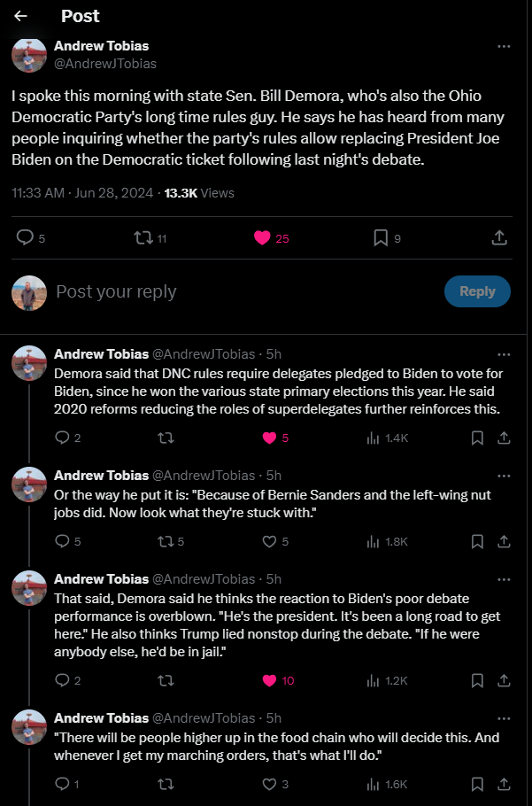Open the more options menu on main post
Image resolution: width=532 pixels, height=806 pixels.
pyautogui.click(x=504, y=46)
